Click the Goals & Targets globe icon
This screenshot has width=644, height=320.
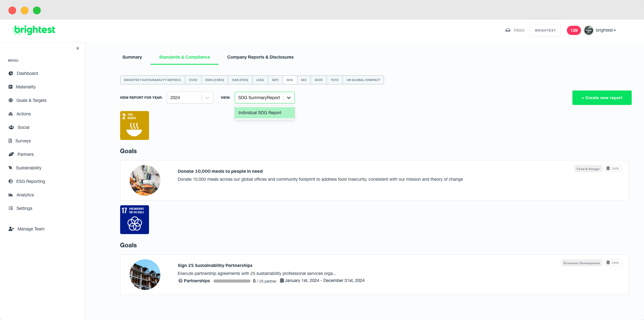click(x=11, y=100)
